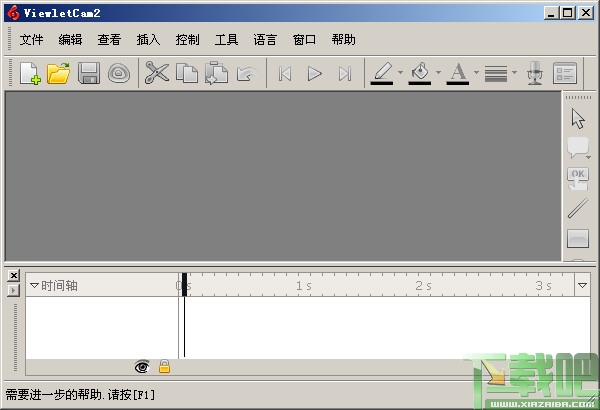
Task: Click the round record/publish icon
Action: [x=119, y=73]
